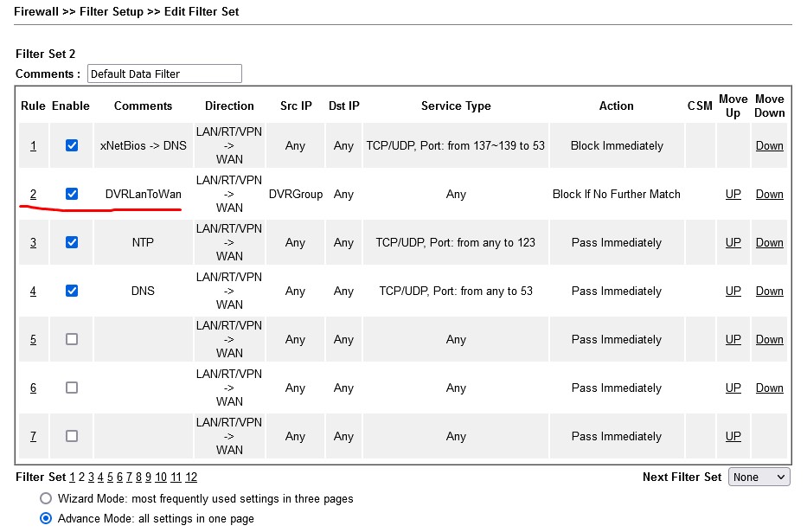Move the NTP rule Down

[769, 242]
